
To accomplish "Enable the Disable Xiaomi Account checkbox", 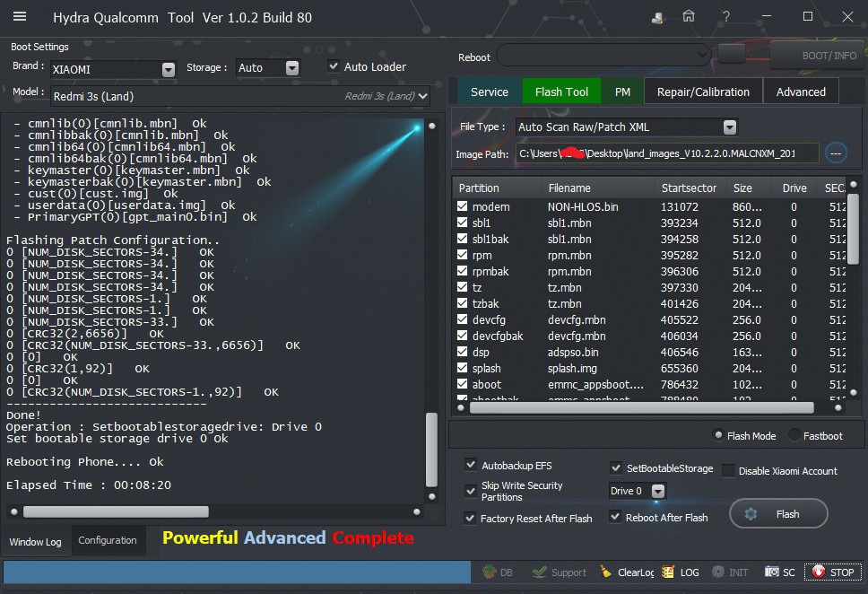I will pyautogui.click(x=728, y=470).
